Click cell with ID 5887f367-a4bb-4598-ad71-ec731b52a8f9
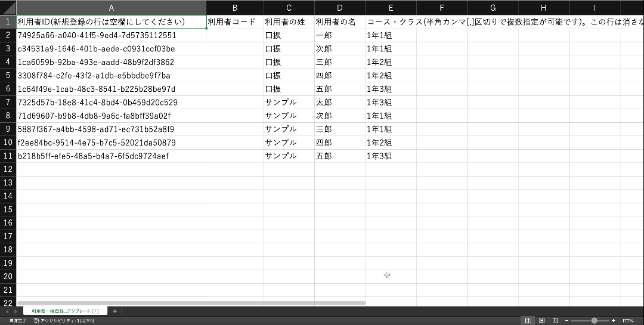 coord(112,129)
